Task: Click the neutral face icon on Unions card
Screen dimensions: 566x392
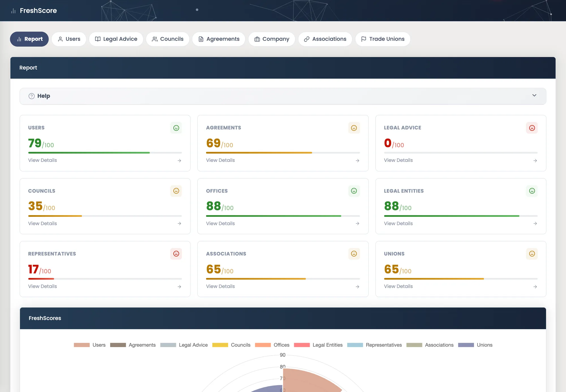Action: click(532, 254)
